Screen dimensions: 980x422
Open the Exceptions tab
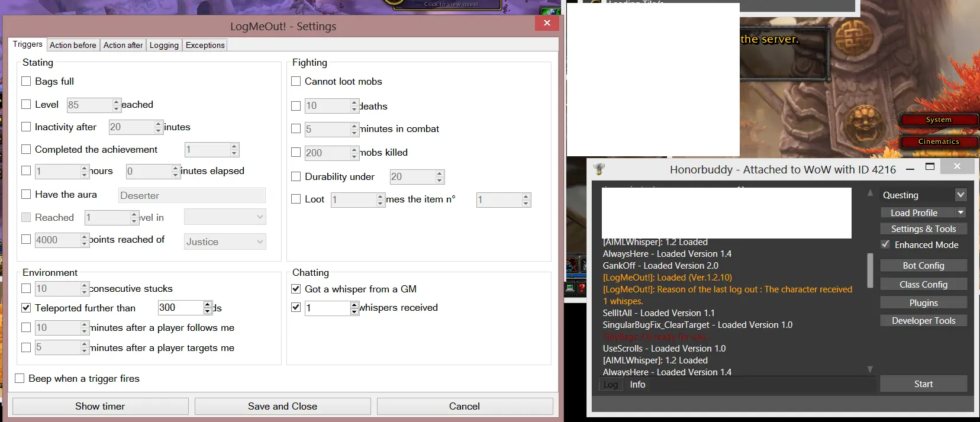(205, 45)
